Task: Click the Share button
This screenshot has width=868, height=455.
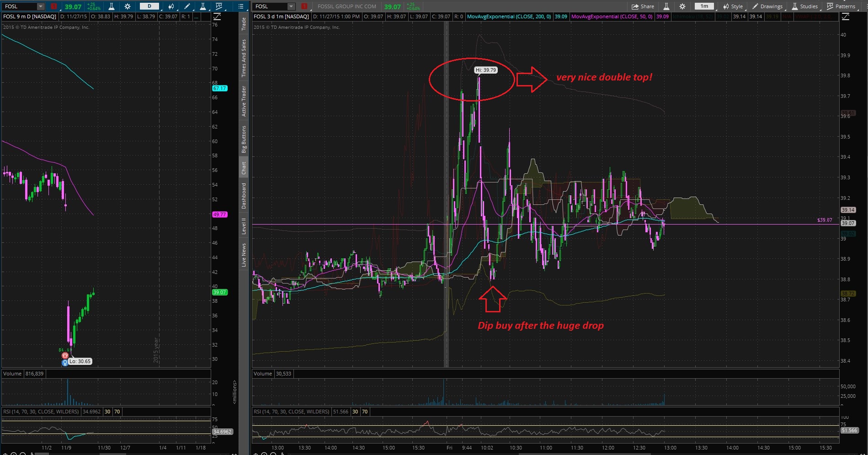Action: pyautogui.click(x=643, y=6)
